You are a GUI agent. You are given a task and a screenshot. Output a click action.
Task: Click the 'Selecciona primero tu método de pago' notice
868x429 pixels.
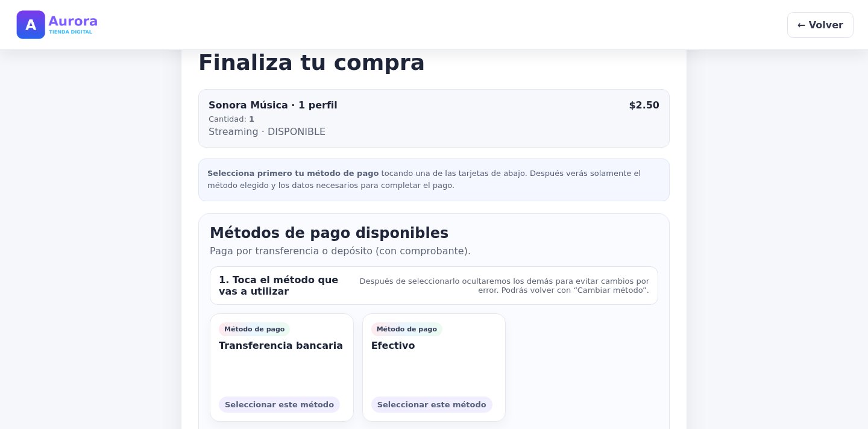[434, 180]
